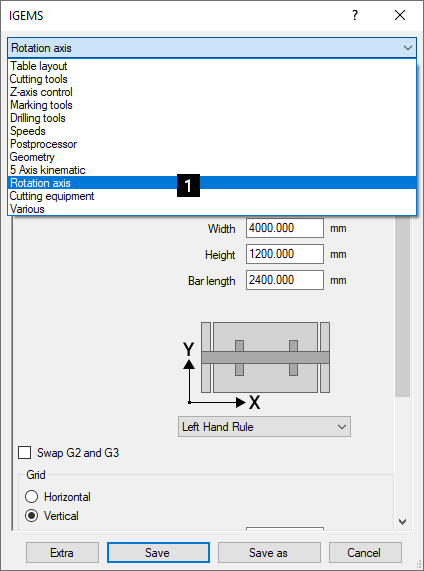Image resolution: width=424 pixels, height=571 pixels.
Task: Choose the Various list entry
Action: [x=212, y=209]
